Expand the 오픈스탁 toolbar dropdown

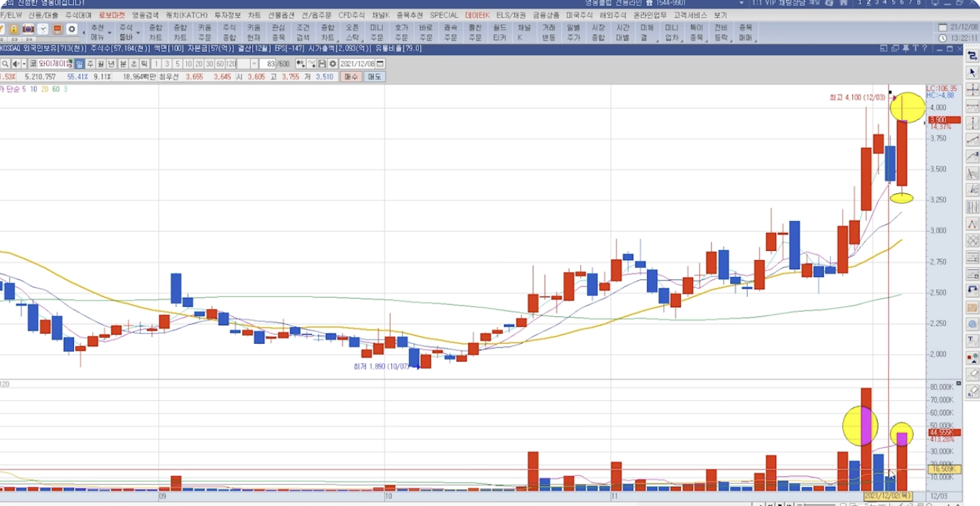coord(362,41)
